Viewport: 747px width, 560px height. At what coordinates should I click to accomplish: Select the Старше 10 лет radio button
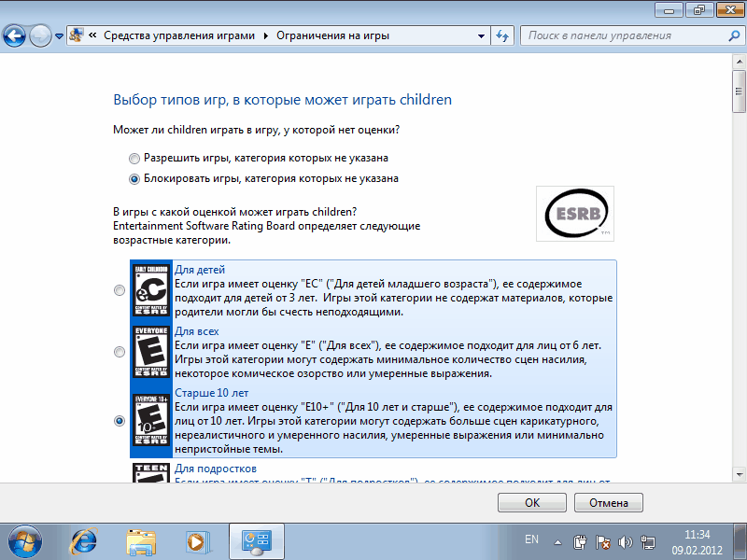point(120,421)
